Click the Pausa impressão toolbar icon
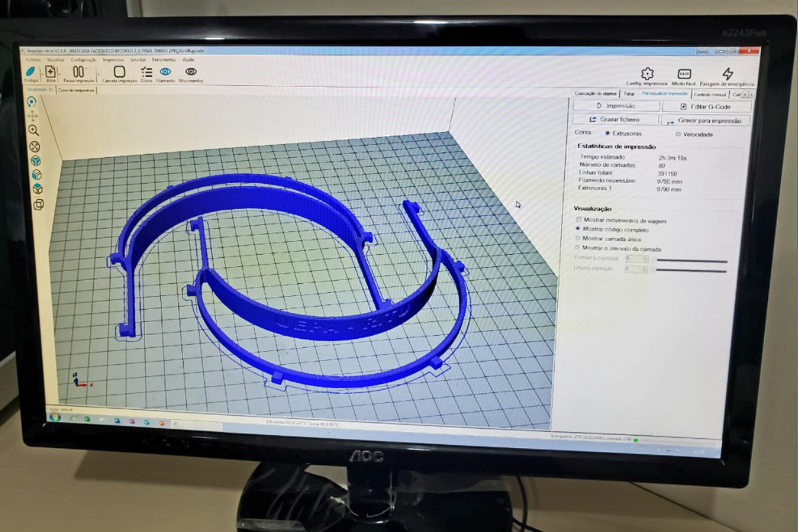Screen dimensions: 798x532 [78, 72]
